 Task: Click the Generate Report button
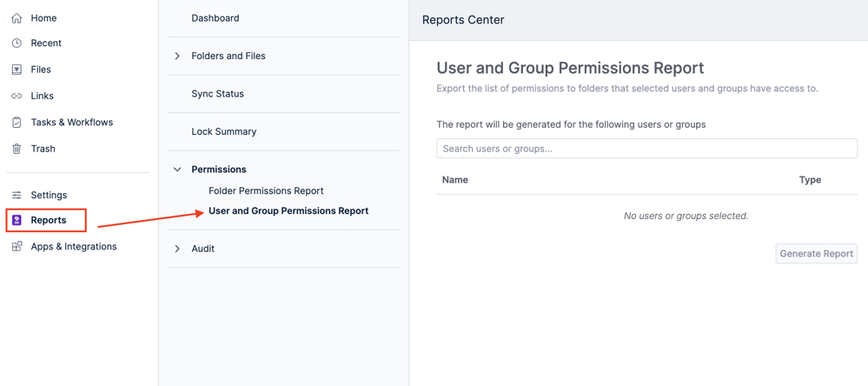point(817,254)
